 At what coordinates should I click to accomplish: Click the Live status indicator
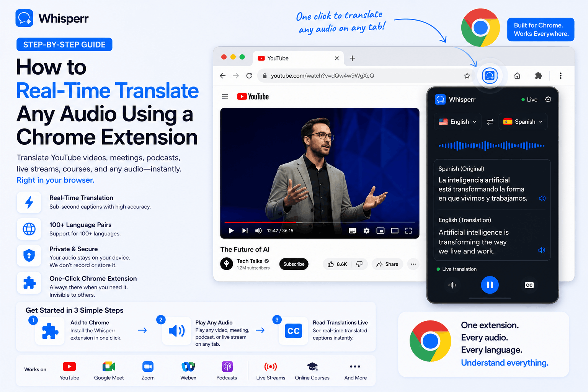529,100
